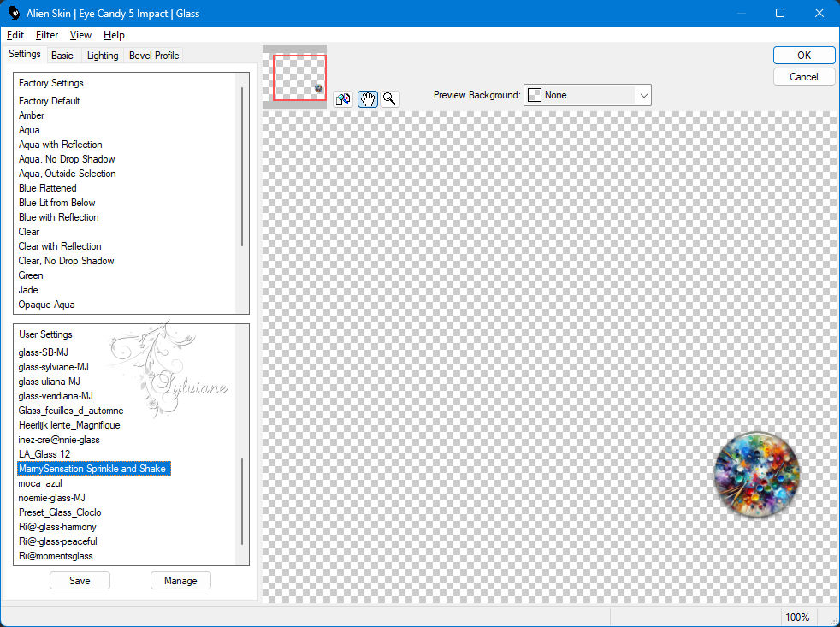Click the Manage settings button
Viewport: 840px width, 627px height.
tap(180, 580)
